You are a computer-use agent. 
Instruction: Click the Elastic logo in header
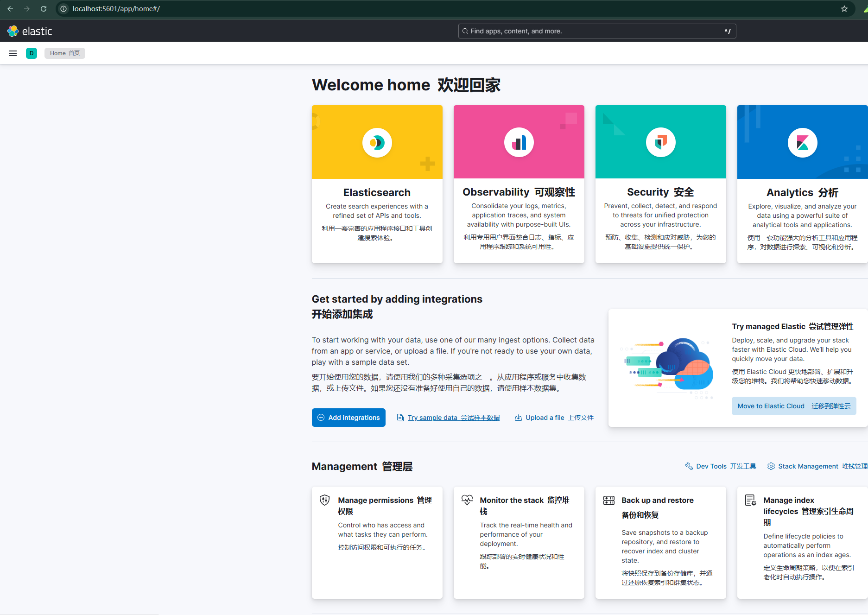click(30, 31)
